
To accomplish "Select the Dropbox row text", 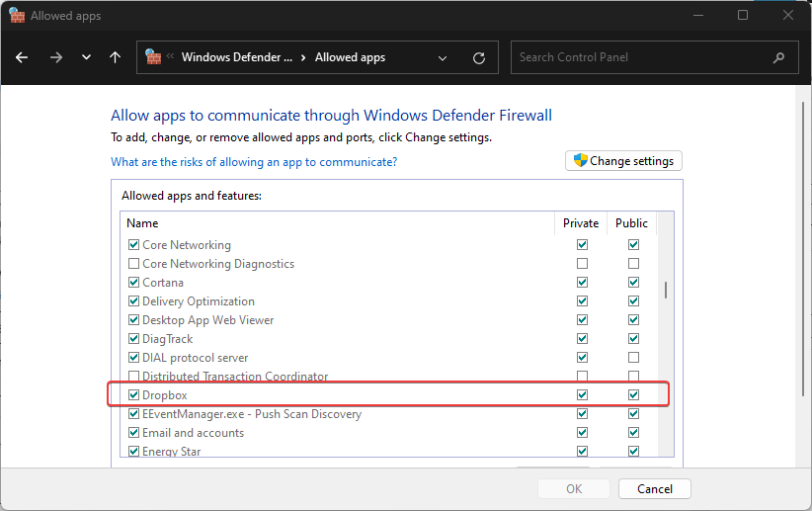I will click(x=165, y=395).
